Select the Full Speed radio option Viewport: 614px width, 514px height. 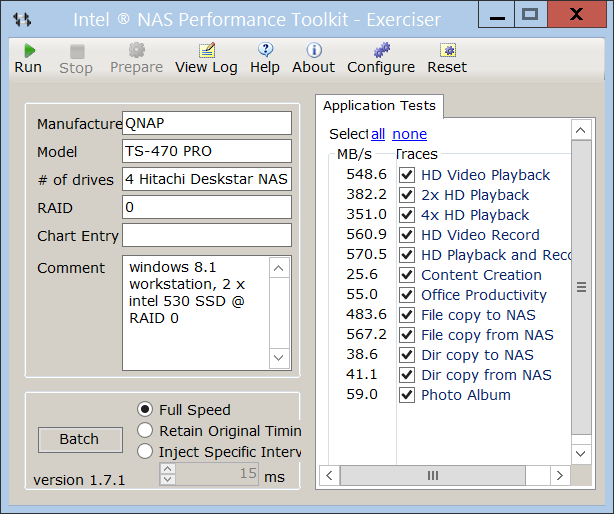click(x=145, y=409)
